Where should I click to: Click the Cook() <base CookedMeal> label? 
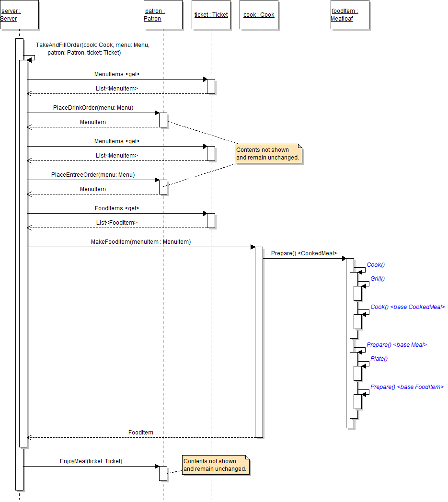(x=408, y=307)
